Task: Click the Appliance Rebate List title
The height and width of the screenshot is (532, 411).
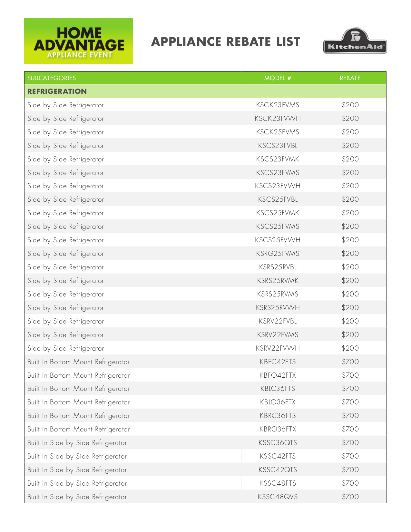Action: pos(226,42)
